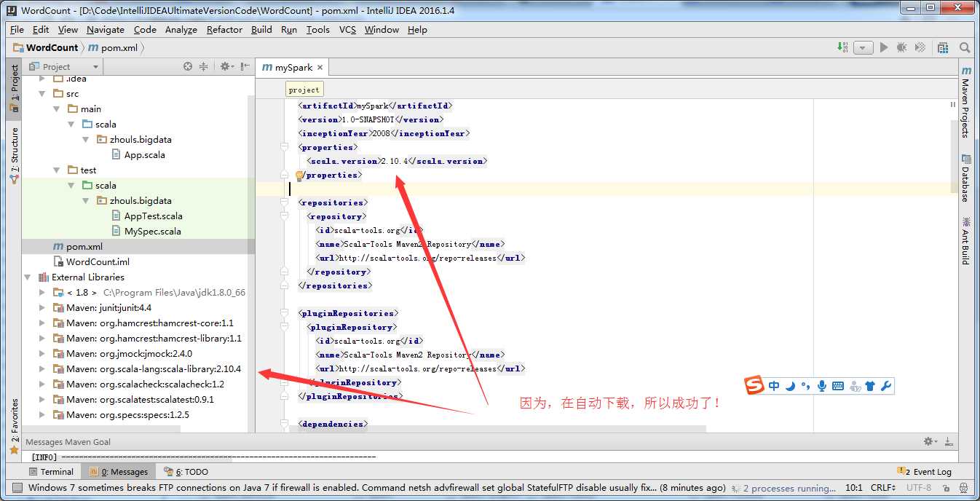Select App.scala in project tree
The image size is (980, 501).
[139, 154]
